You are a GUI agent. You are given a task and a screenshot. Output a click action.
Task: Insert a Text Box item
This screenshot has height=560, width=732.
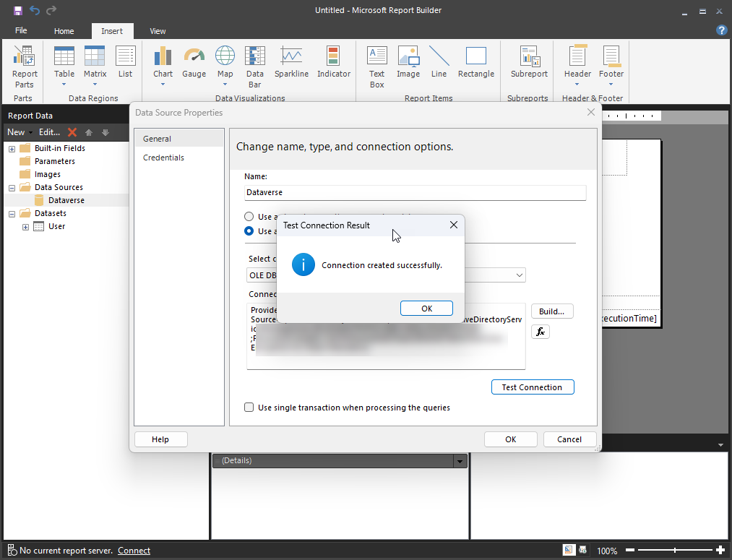click(376, 66)
